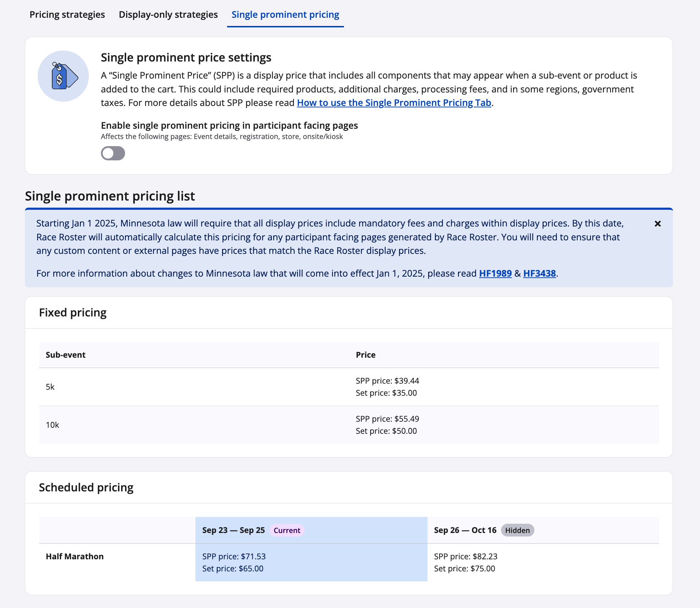The image size is (700, 608).
Task: Click the Half Marathon row label
Action: pyautogui.click(x=75, y=556)
